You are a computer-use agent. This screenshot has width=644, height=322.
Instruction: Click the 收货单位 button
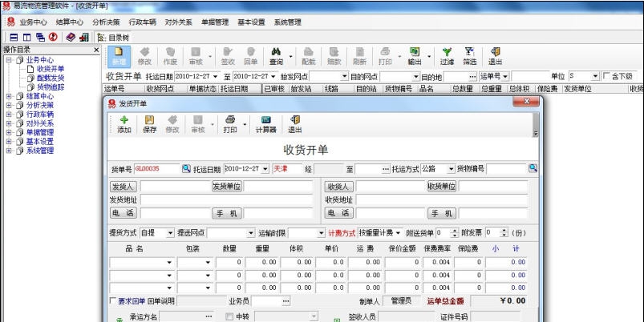point(442,186)
